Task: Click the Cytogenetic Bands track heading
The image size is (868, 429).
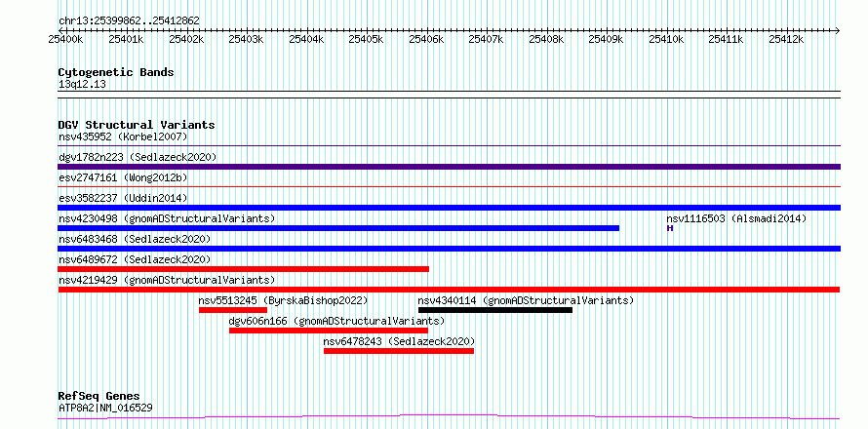Action: point(116,72)
